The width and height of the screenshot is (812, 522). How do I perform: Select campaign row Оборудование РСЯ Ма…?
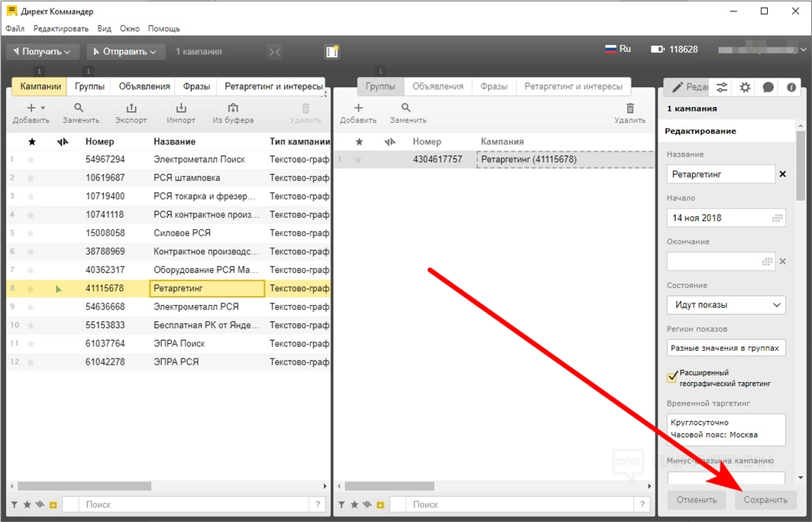click(168, 270)
